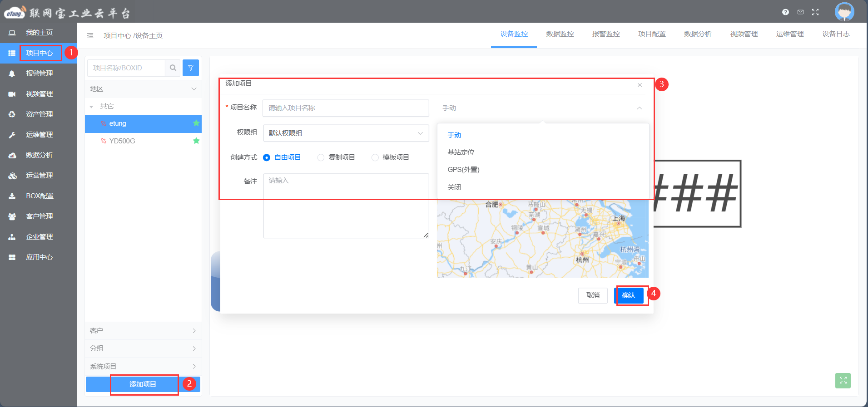Toggle the star on YD500G project

pyautogui.click(x=196, y=141)
